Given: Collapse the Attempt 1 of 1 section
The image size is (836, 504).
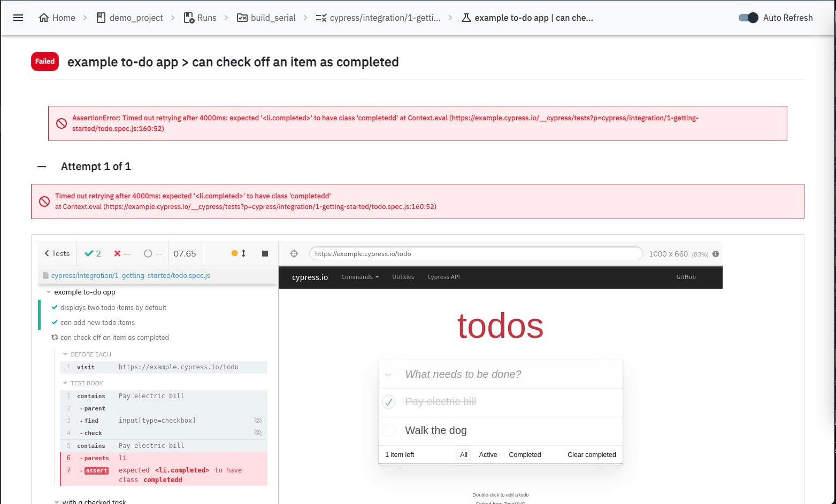Looking at the screenshot, I should [42, 167].
